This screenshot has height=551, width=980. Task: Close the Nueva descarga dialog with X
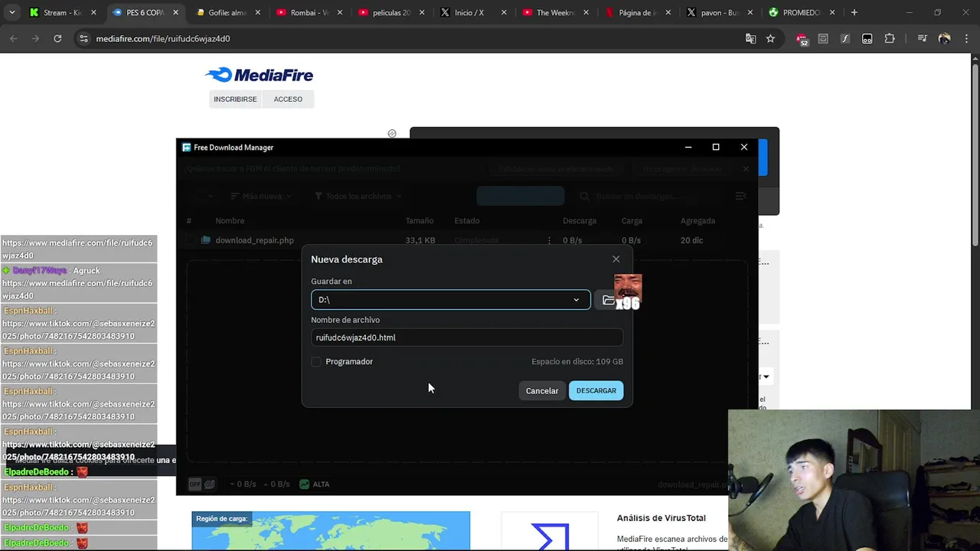pos(616,259)
